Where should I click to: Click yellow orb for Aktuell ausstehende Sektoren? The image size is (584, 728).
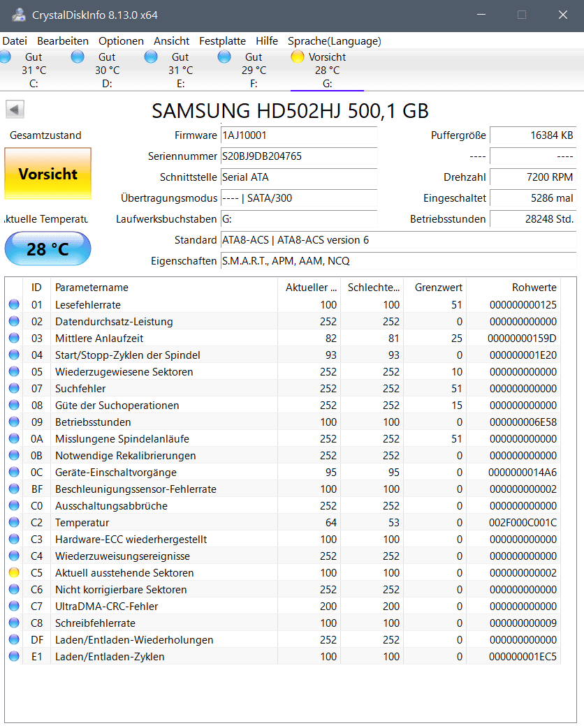(x=14, y=572)
